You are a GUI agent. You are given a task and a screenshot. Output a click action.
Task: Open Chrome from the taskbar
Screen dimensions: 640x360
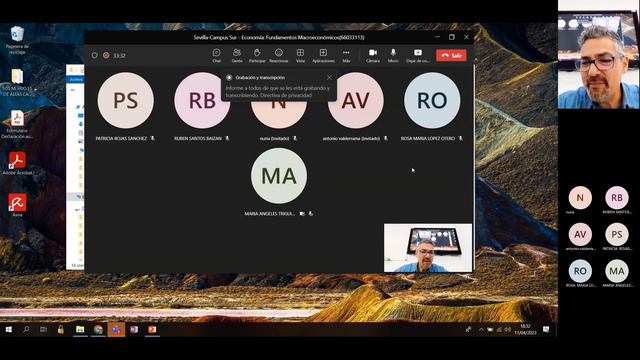click(98, 329)
